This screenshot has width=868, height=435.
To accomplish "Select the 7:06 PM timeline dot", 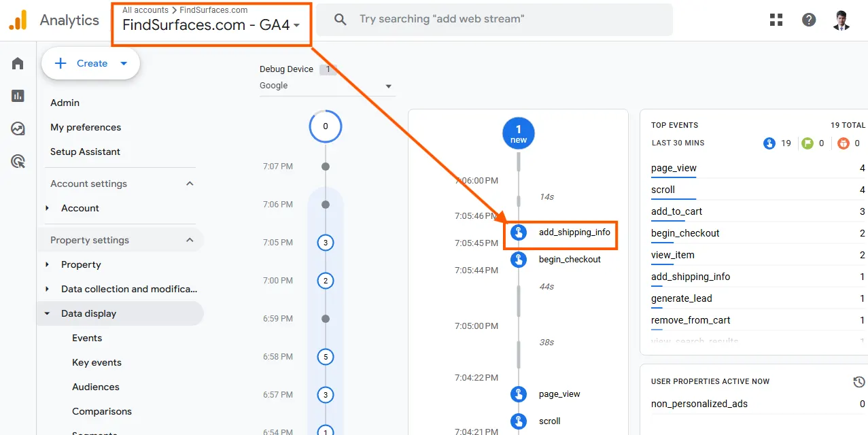I will 326,205.
